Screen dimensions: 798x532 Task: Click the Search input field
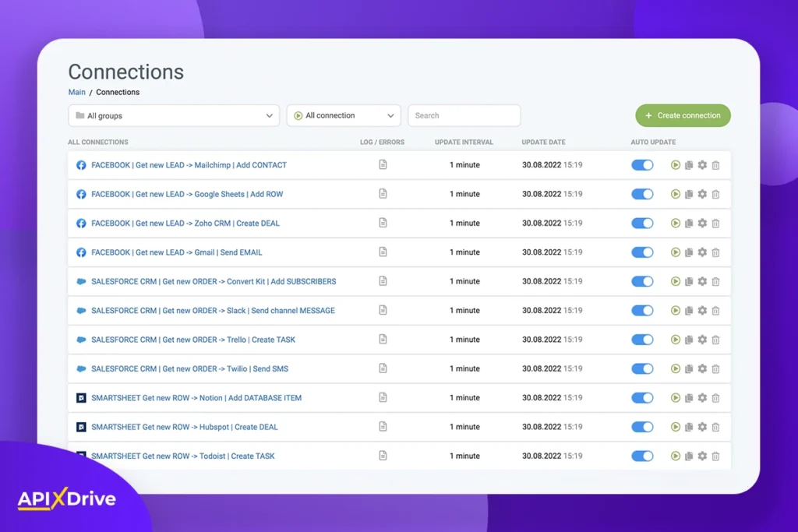point(464,116)
